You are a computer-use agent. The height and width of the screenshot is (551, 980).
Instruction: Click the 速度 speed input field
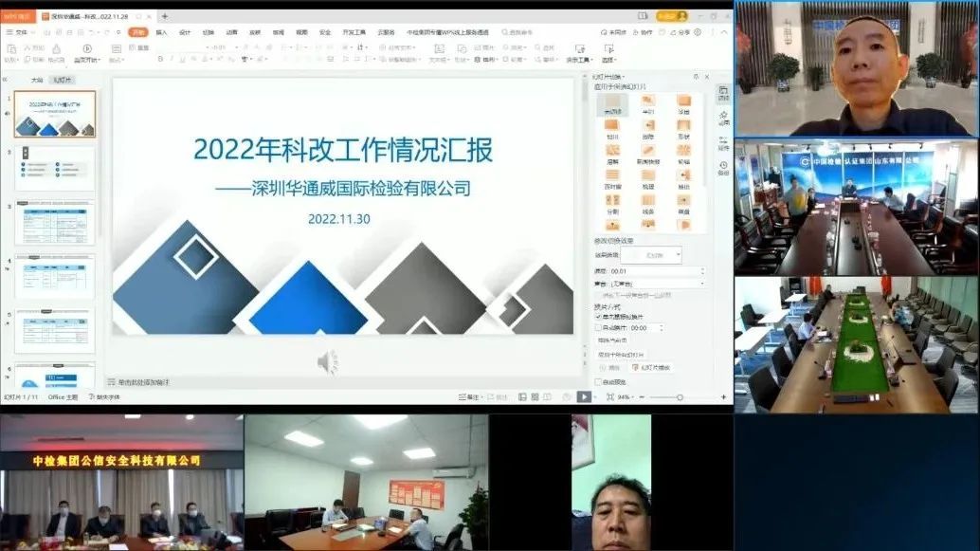[x=657, y=271]
